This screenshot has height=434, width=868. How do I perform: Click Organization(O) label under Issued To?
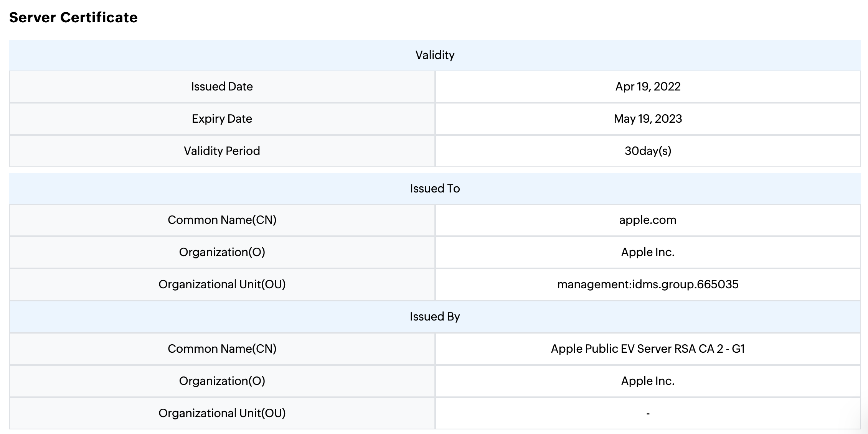point(222,252)
